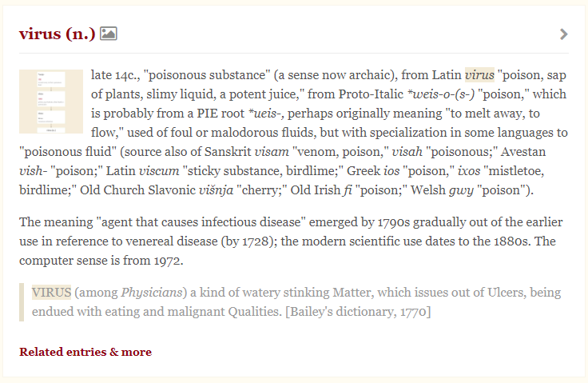Click 'Related entries & more' link
Screen dimensions: 588x383
click(x=85, y=352)
